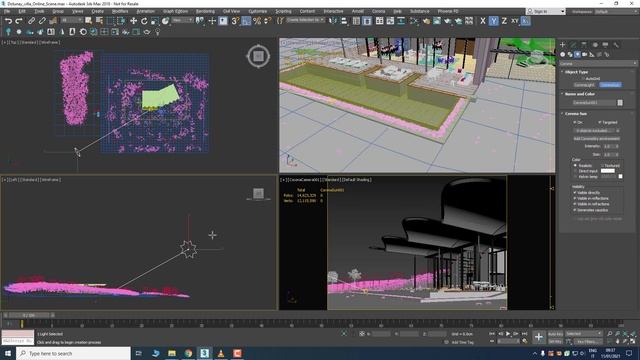The height and width of the screenshot is (360, 640).
Task: Click the Play Animation button
Action: pyautogui.click(x=508, y=334)
